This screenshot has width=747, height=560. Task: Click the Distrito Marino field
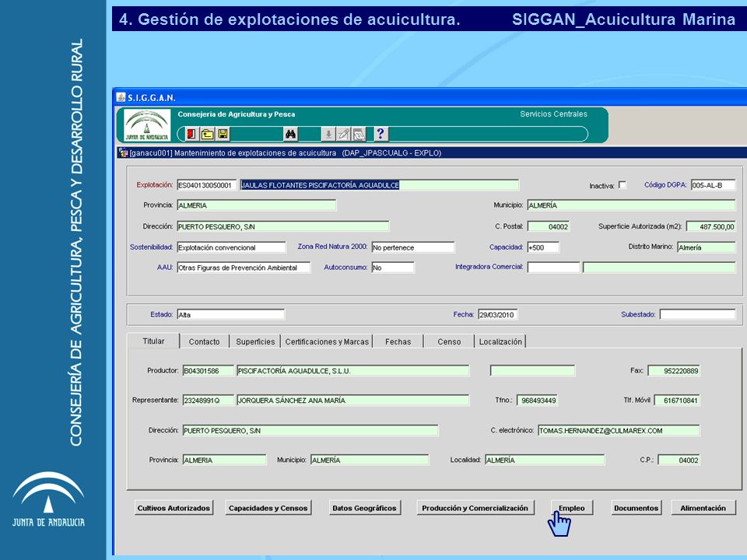click(x=706, y=247)
